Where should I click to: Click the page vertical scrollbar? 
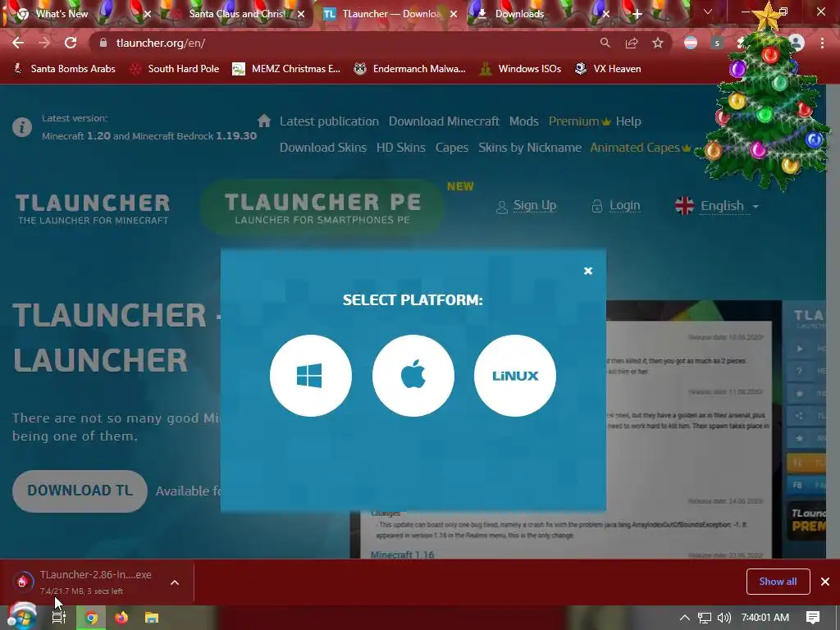(833, 322)
